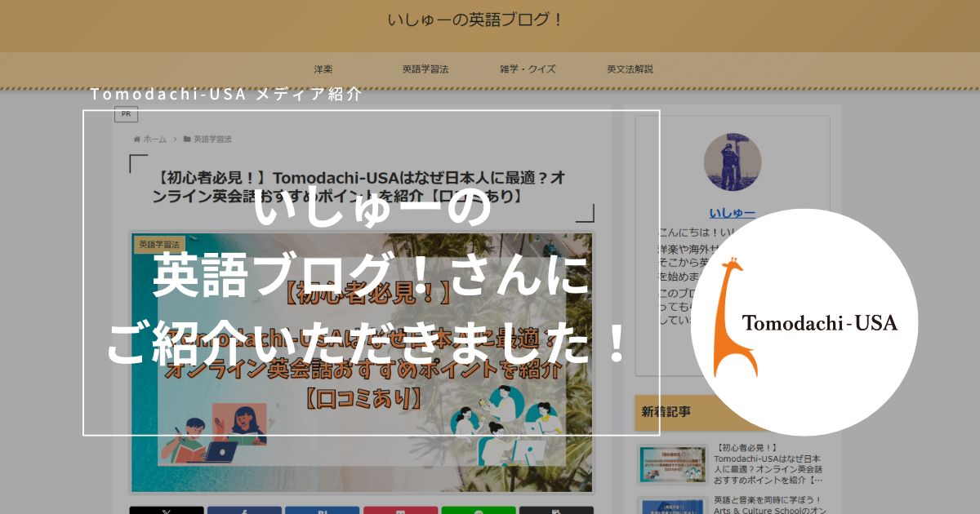
Task: Bookmark the article with Hatena B!
Action: click(322, 510)
